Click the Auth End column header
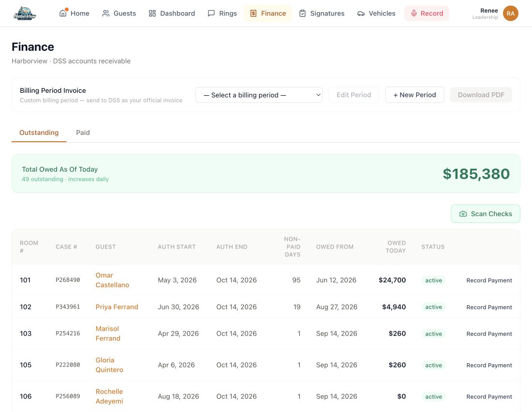 (232, 247)
